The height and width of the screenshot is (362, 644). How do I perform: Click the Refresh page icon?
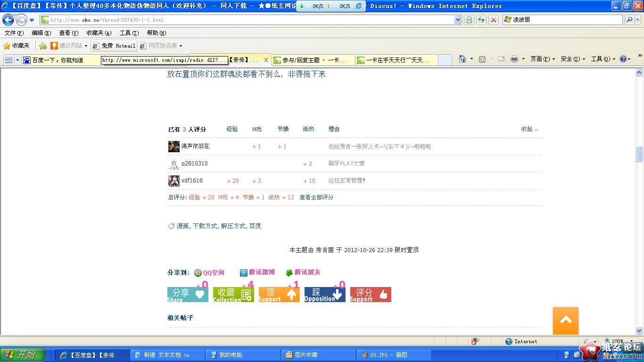coord(481,20)
